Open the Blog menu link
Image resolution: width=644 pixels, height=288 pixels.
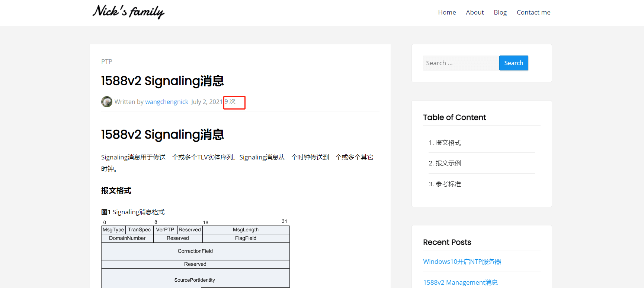pos(500,12)
